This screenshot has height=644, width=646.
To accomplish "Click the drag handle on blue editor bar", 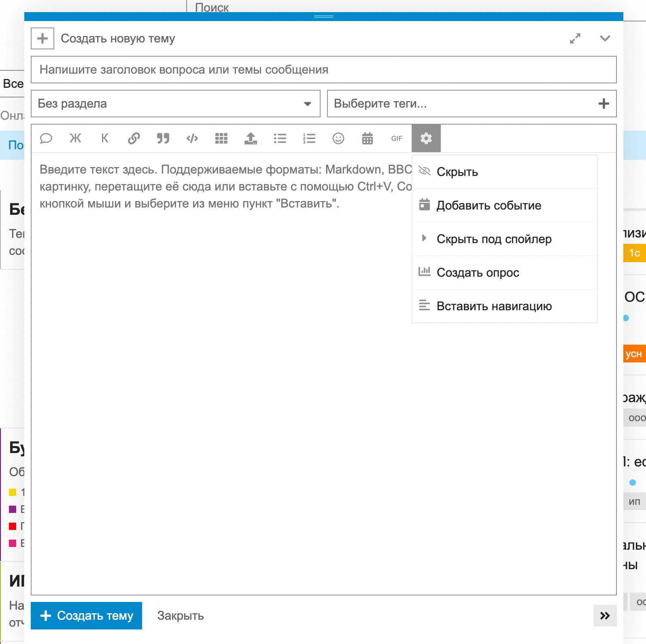I will [324, 17].
